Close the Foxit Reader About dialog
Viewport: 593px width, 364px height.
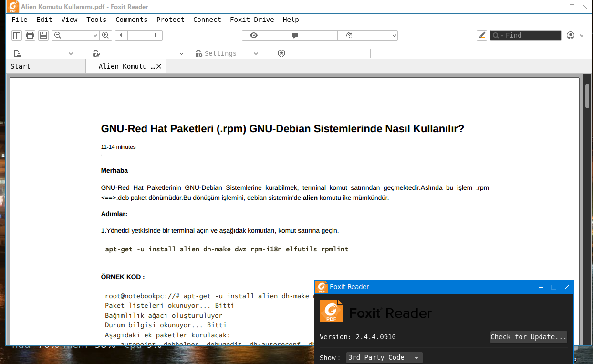coord(567,287)
